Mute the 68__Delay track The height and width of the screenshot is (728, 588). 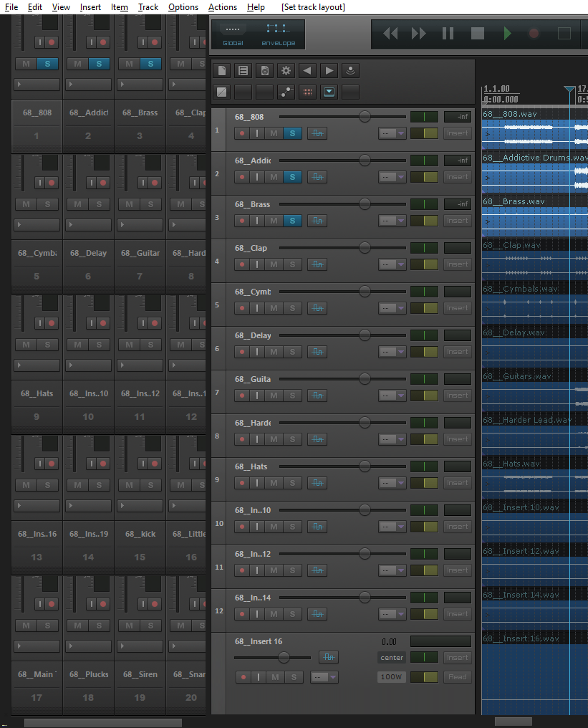tap(274, 352)
